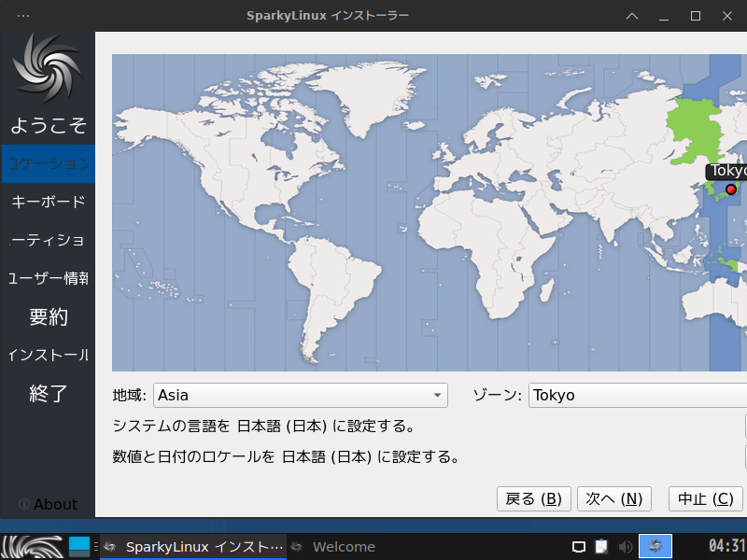Open the 地域 region dropdown showing Asia
Image resolution: width=747 pixels, height=560 pixels.
(x=300, y=395)
